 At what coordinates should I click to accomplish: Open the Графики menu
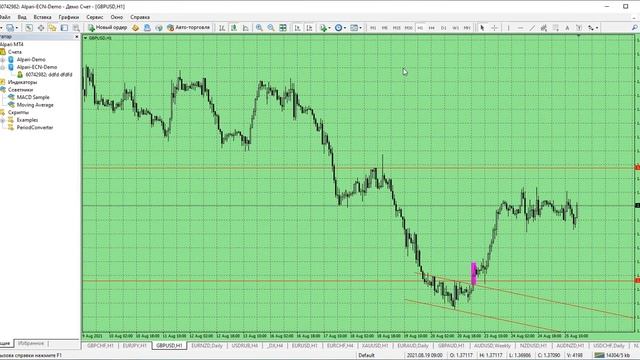coord(69,17)
